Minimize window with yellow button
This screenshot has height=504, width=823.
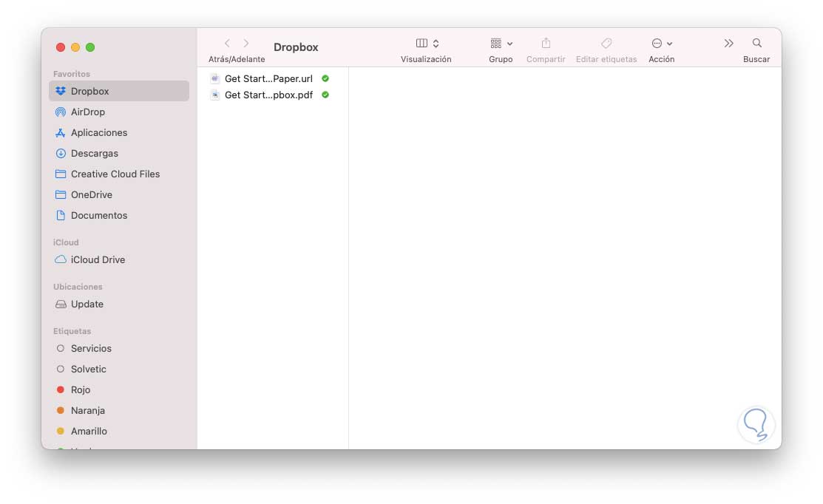(75, 47)
